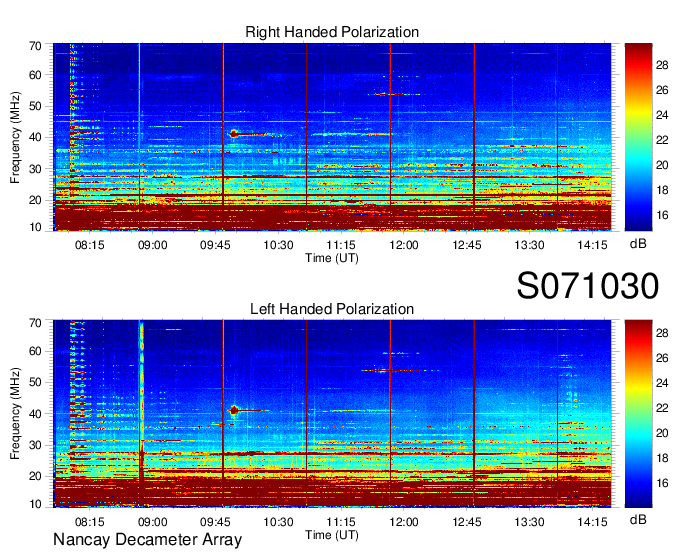Click the color bar of the Left Handed plot
680x552 pixels.
(638, 414)
